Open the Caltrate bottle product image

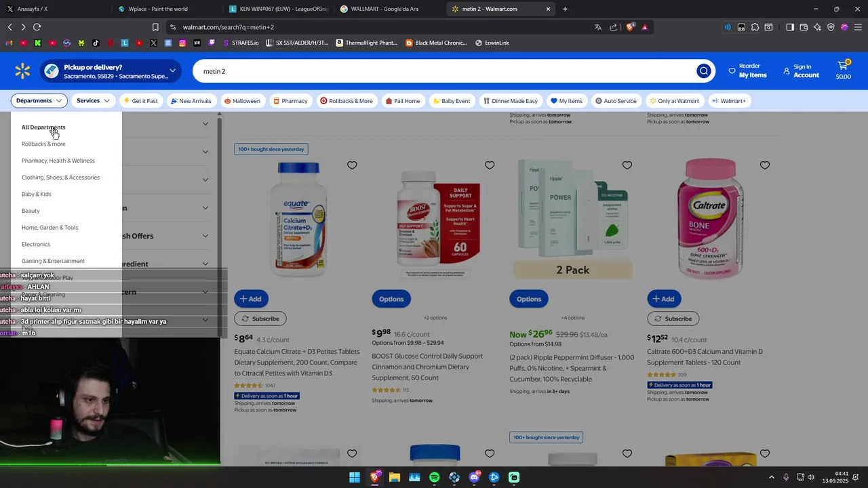(710, 218)
